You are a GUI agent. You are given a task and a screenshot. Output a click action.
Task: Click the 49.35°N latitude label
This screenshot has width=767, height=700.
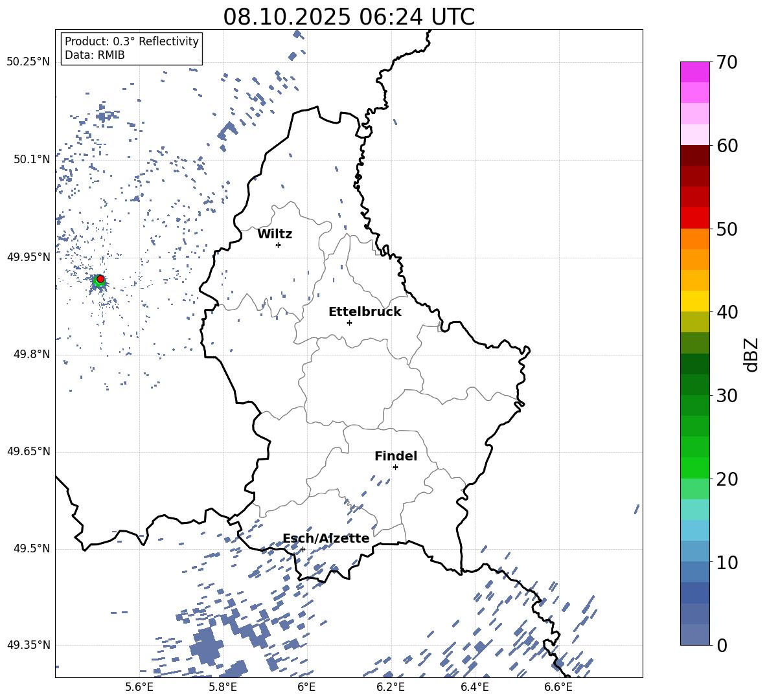pos(29,645)
